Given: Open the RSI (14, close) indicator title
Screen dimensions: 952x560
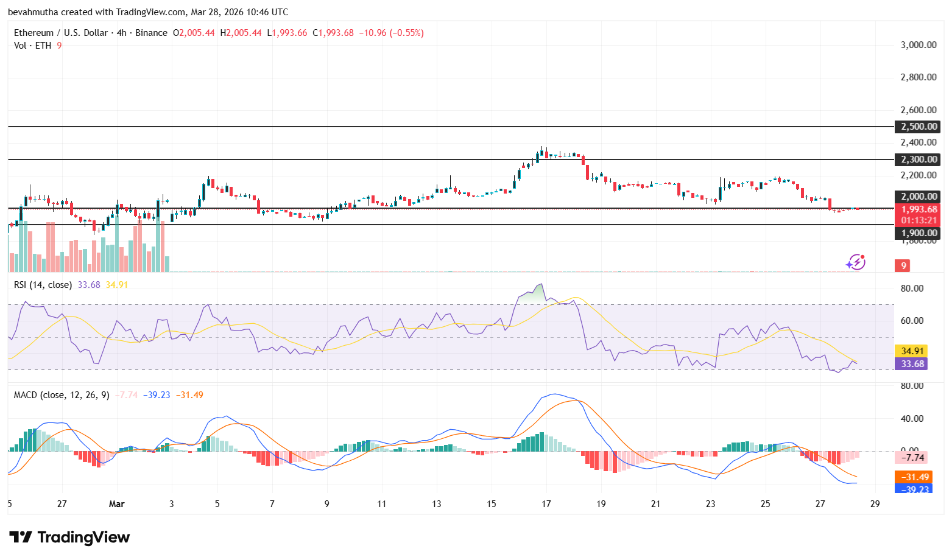Looking at the screenshot, I should pyautogui.click(x=44, y=284).
